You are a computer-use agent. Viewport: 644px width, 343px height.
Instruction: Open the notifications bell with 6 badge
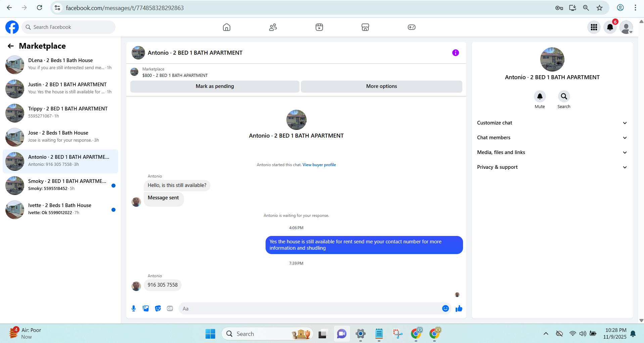click(610, 27)
